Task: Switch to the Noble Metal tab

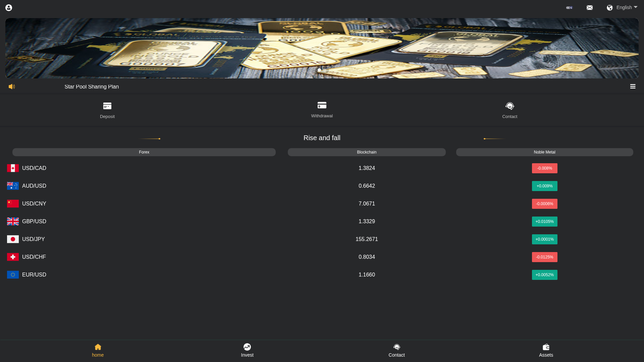Action: pos(544,152)
